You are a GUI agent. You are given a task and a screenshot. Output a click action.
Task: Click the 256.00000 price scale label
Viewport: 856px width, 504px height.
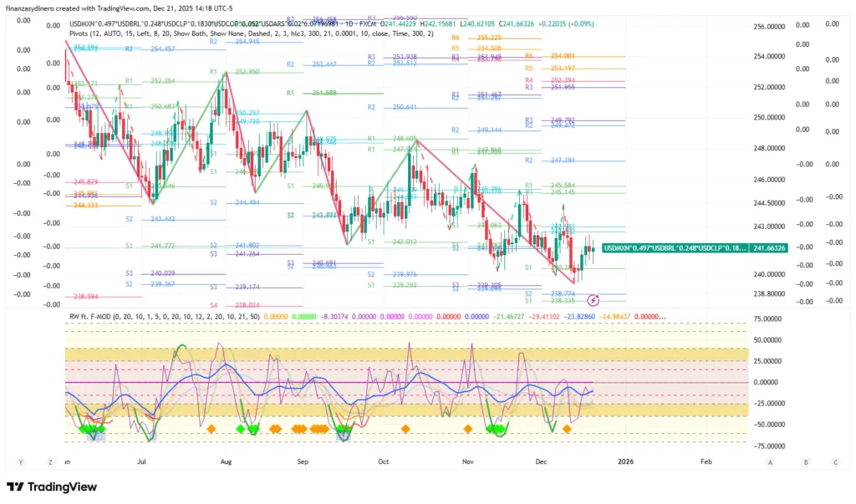(773, 27)
